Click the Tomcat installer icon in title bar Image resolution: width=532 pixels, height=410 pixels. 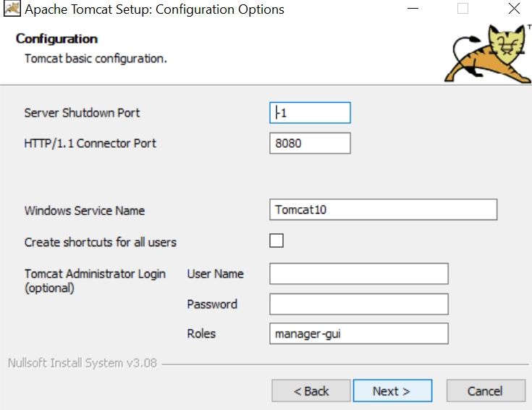[12, 9]
